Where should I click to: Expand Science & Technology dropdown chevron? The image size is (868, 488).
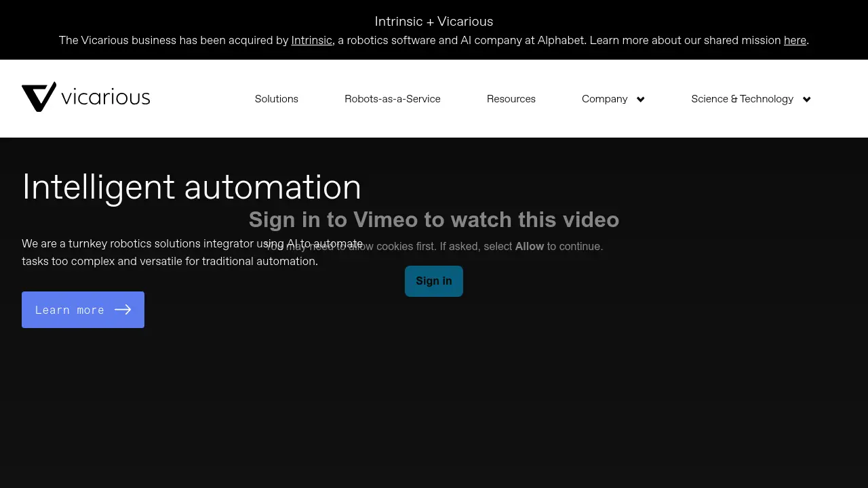(806, 100)
